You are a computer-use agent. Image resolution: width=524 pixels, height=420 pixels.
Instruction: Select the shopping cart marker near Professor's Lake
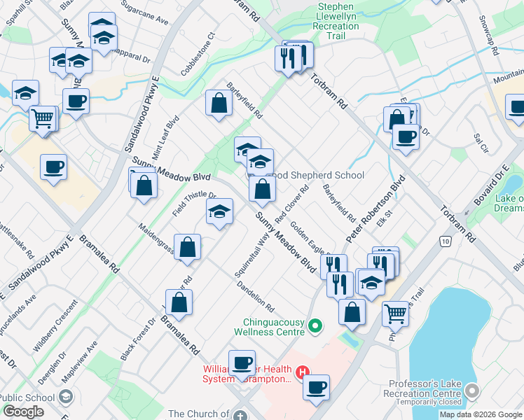point(395,315)
